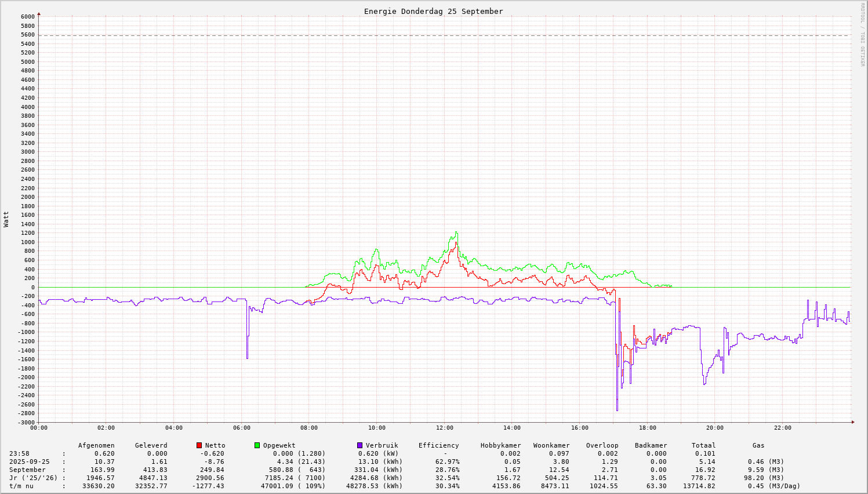Click the 06:00 time axis label

click(x=241, y=428)
